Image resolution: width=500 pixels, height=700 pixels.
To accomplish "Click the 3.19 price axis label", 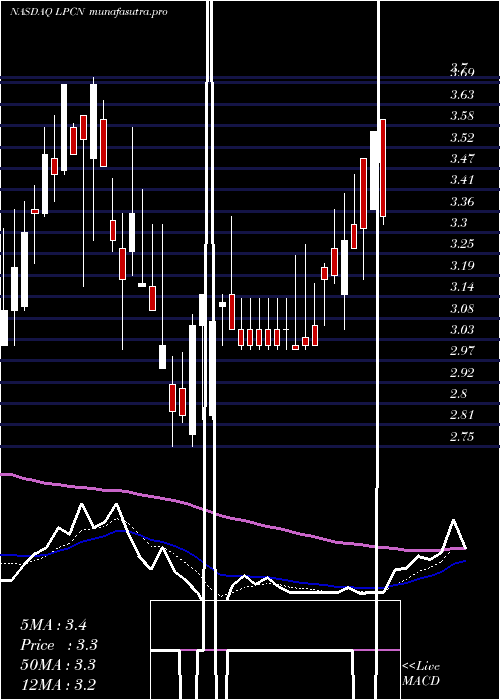I will coord(462,266).
